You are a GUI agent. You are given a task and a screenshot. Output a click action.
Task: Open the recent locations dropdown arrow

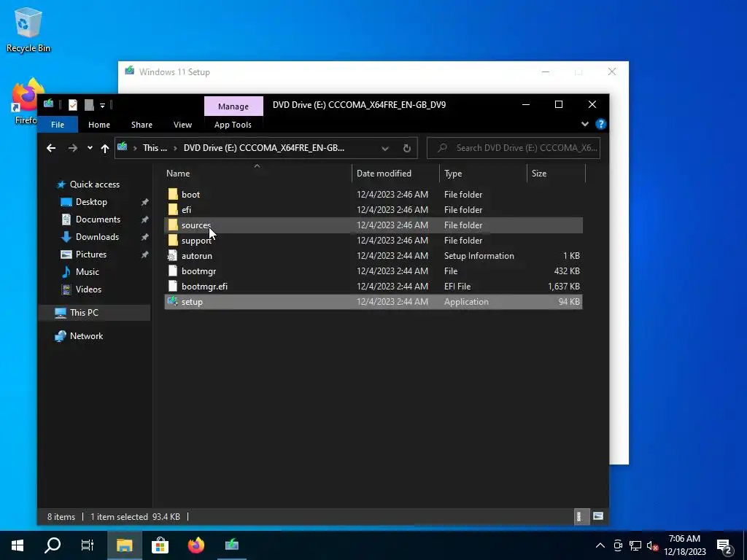(90, 148)
